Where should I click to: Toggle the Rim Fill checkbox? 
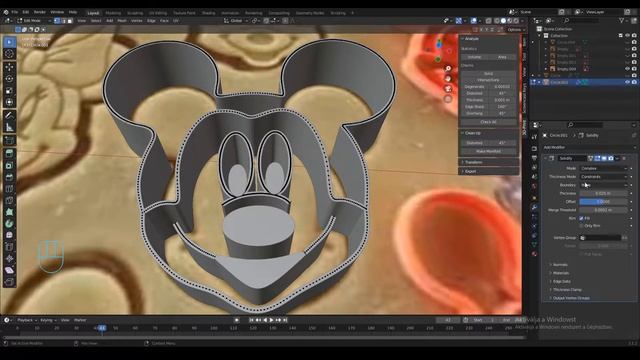(581, 218)
